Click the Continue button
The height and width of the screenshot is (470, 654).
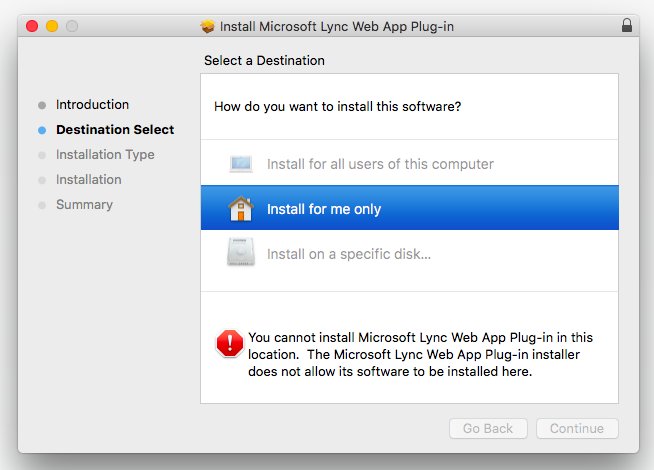tap(577, 428)
